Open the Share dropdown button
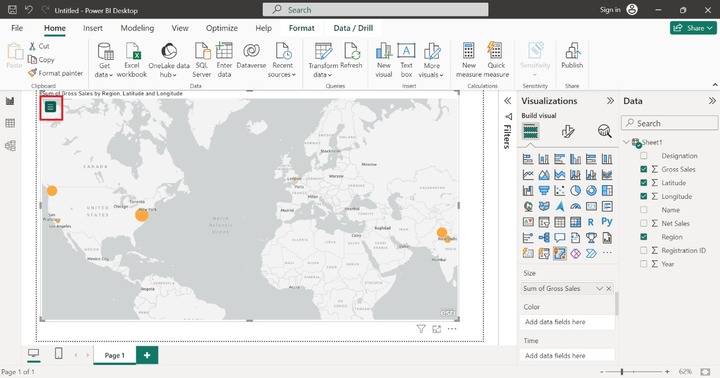Viewport: 720px width, 378px height. click(693, 28)
